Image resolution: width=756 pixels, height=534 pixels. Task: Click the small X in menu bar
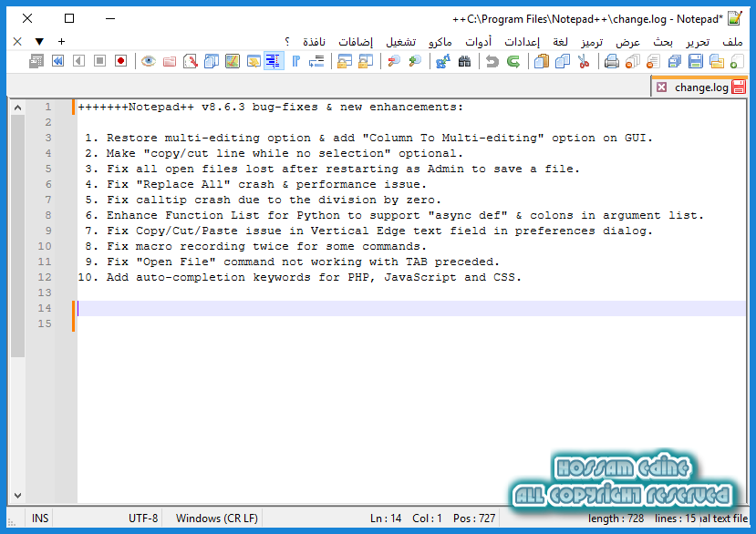click(x=17, y=41)
